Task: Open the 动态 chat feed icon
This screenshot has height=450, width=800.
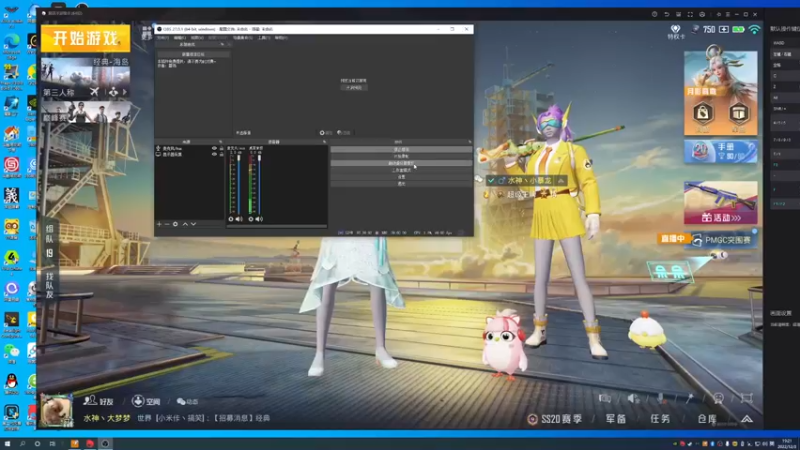Action: pyautogui.click(x=187, y=402)
